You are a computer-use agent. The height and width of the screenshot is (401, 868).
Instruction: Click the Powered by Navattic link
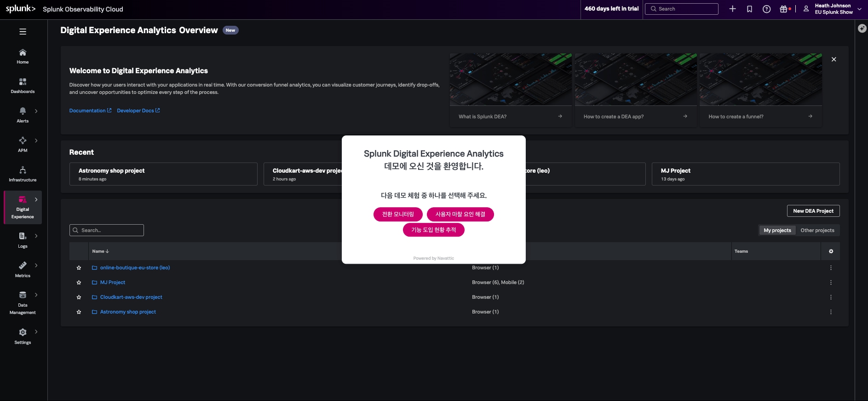(x=434, y=258)
